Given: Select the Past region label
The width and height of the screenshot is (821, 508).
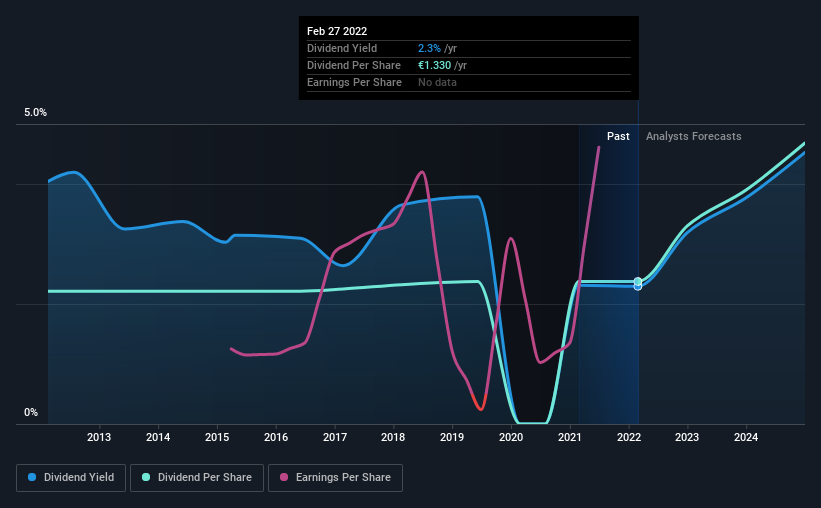Looking at the screenshot, I should pos(618,136).
